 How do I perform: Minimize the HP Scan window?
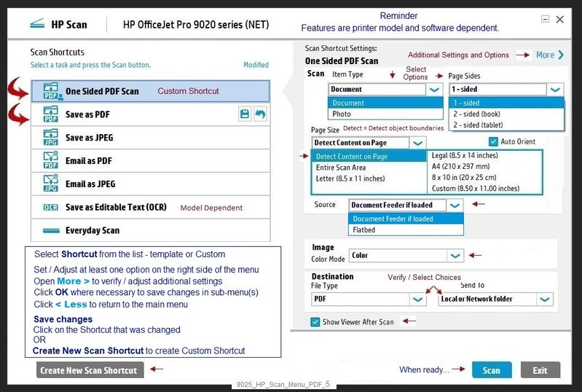click(545, 19)
